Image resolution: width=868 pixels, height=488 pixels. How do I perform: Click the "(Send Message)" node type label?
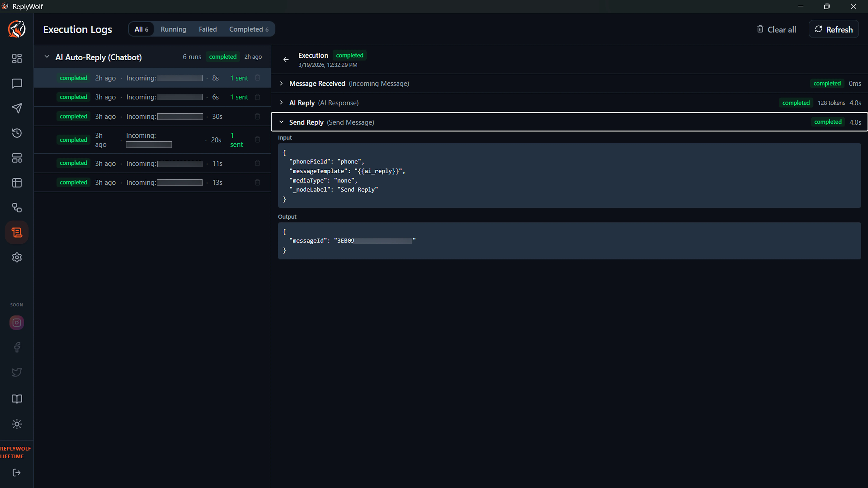point(350,123)
